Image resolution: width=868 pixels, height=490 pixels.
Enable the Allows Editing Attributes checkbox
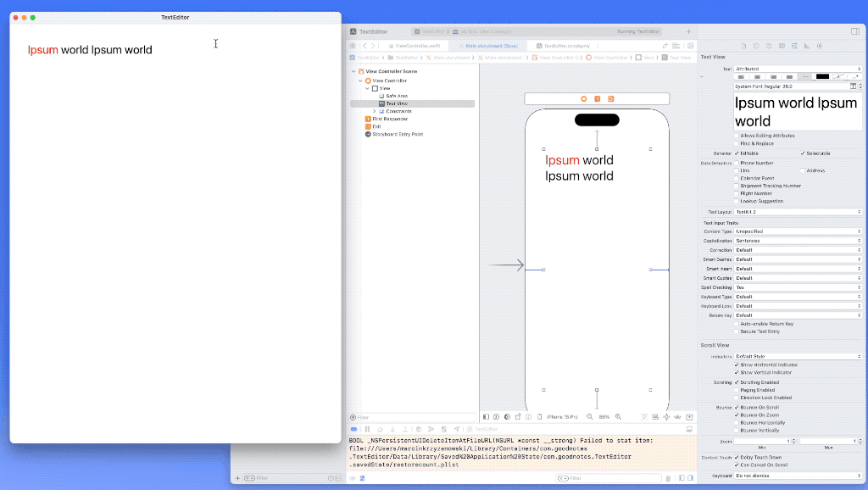736,136
